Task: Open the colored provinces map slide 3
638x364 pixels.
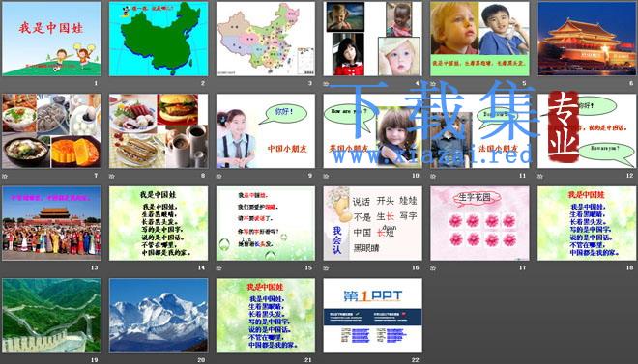Action: click(x=265, y=39)
